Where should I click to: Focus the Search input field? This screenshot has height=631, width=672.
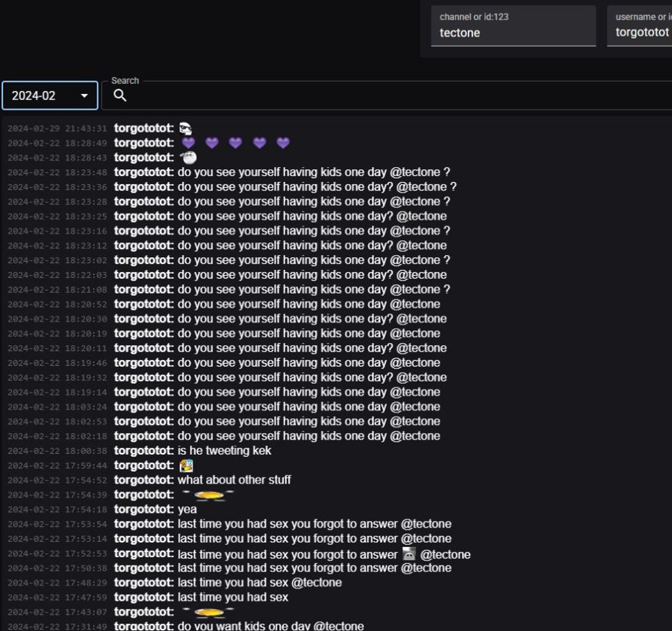pos(387,95)
